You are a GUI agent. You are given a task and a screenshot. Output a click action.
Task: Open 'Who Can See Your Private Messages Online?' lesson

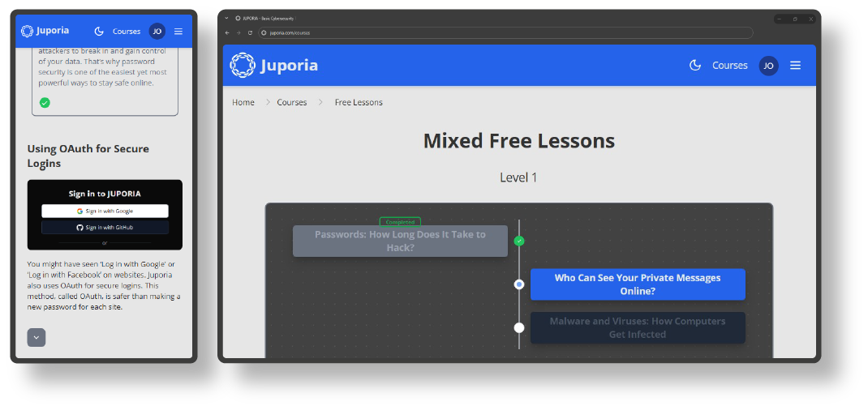point(638,284)
